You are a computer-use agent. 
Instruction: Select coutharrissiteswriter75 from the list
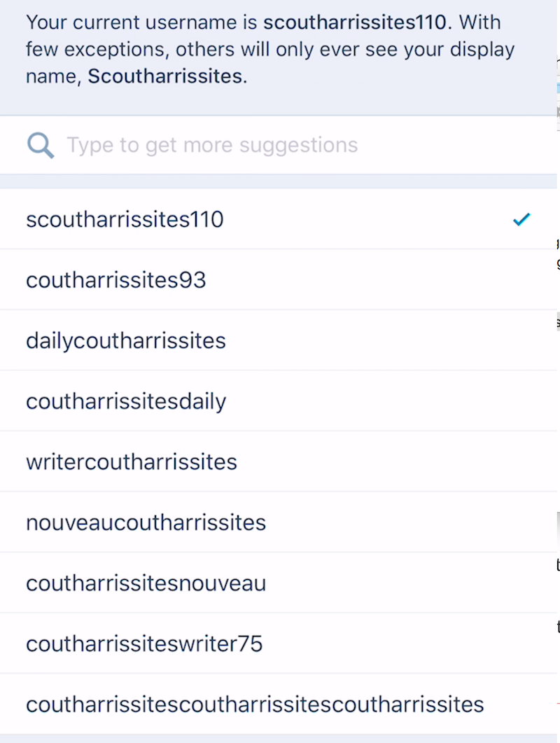tap(143, 643)
